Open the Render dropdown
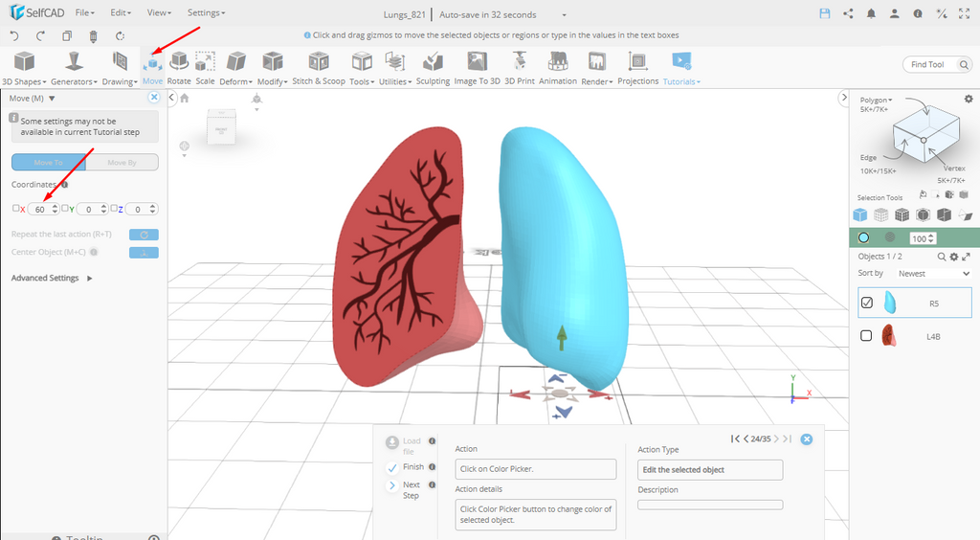 click(597, 69)
